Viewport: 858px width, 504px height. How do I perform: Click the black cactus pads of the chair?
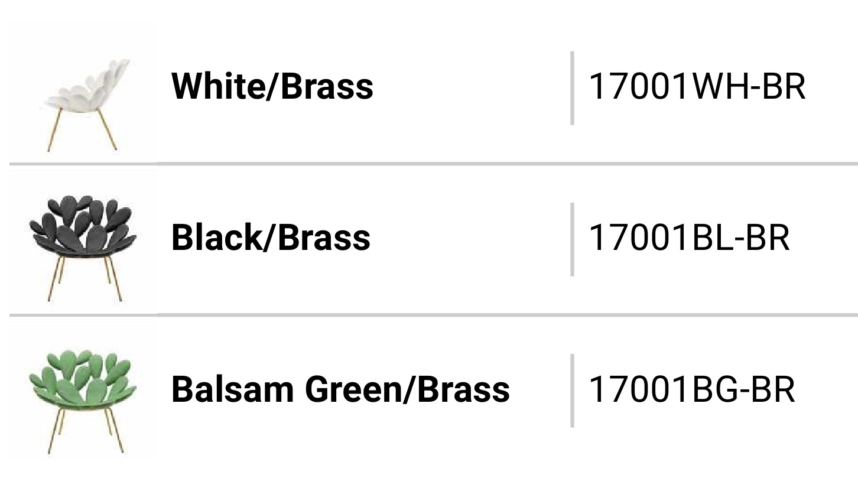tap(83, 223)
